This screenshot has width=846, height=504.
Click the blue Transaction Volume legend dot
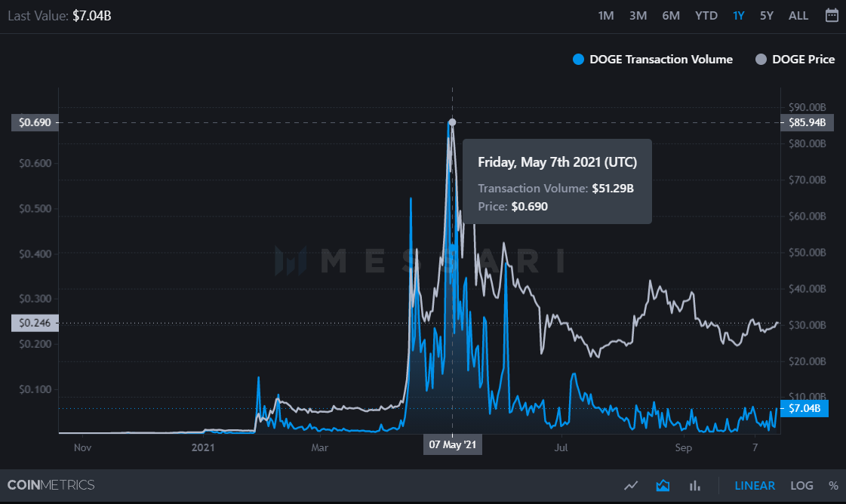click(x=579, y=60)
